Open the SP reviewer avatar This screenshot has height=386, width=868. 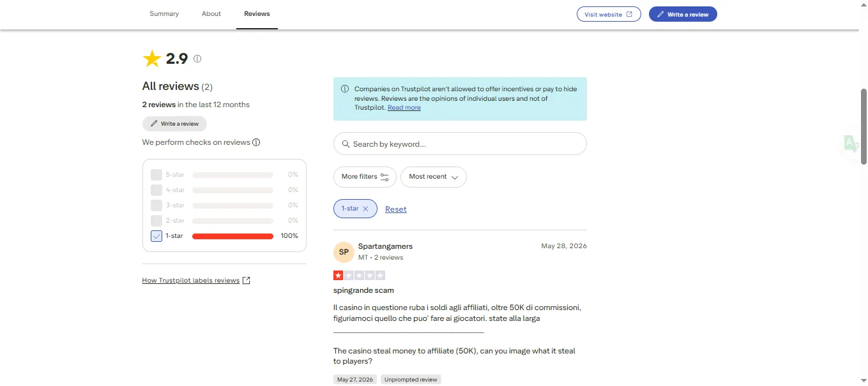tap(344, 252)
